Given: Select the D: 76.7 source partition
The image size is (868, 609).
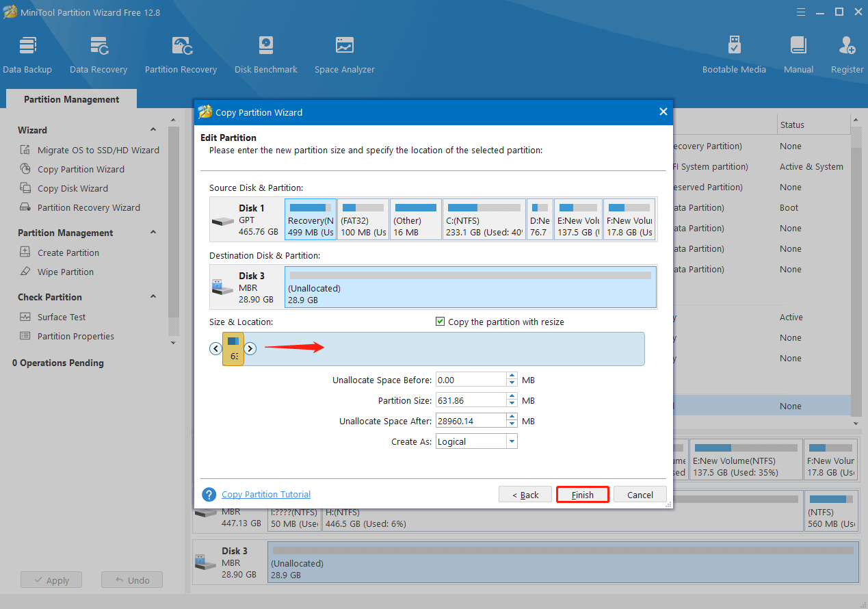Looking at the screenshot, I should pyautogui.click(x=540, y=220).
